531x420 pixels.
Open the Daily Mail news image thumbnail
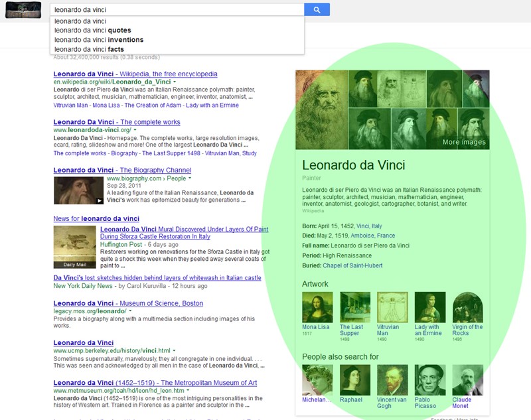(x=75, y=247)
